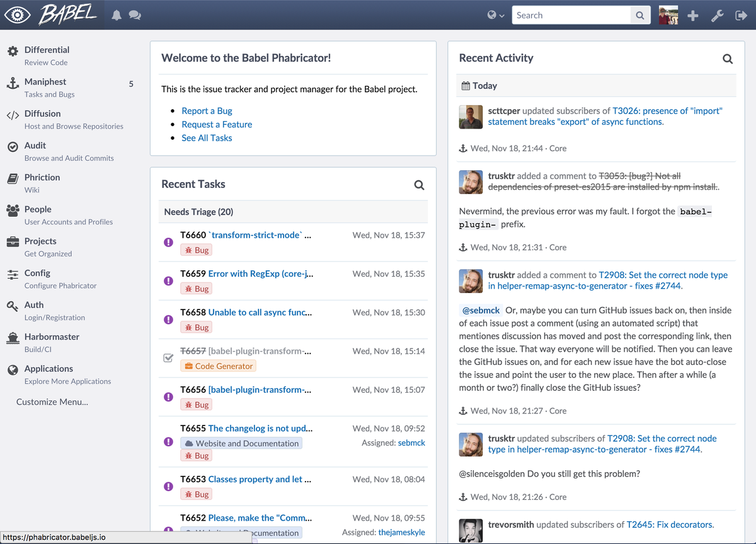
Task: Open Phriction book icon in sidebar
Action: coord(13,178)
